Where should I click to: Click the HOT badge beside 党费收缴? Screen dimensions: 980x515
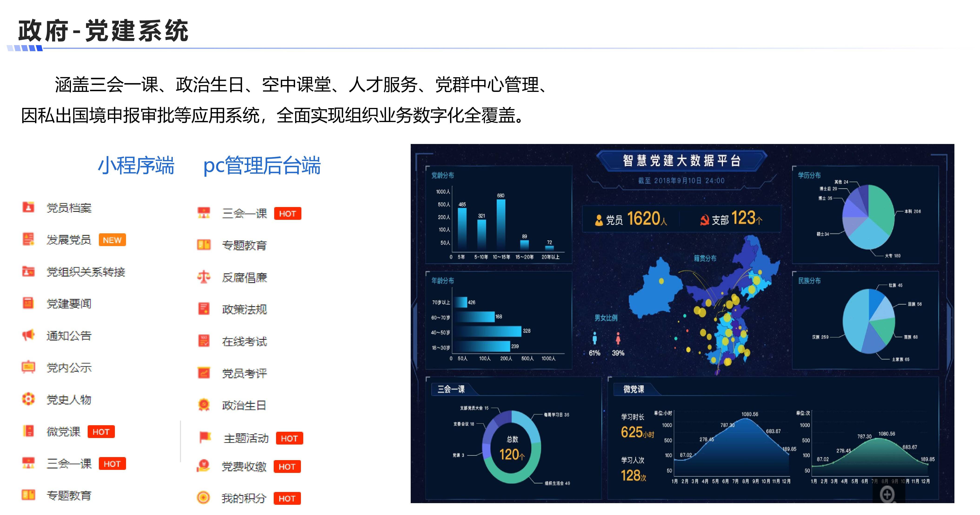pos(287,467)
